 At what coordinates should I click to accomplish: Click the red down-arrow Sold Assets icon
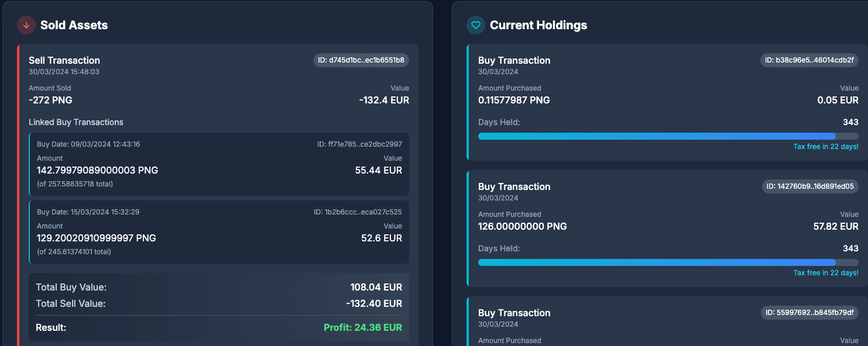26,25
